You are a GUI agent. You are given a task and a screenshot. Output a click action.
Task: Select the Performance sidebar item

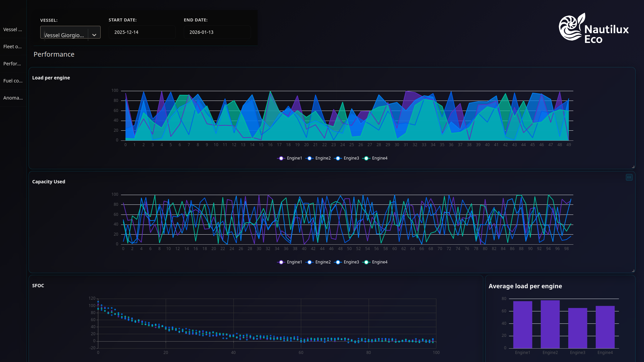pos(13,64)
